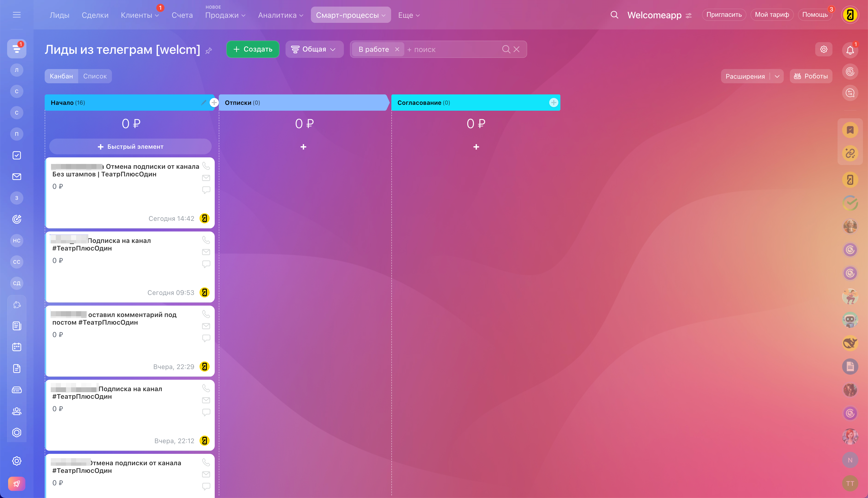Switch to the Канбан view
868x498 pixels.
click(x=61, y=76)
